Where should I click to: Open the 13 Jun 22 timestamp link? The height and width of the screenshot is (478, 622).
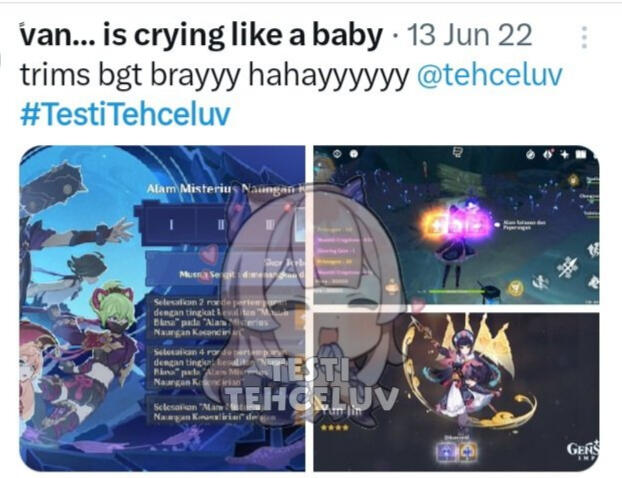pyautogui.click(x=469, y=35)
